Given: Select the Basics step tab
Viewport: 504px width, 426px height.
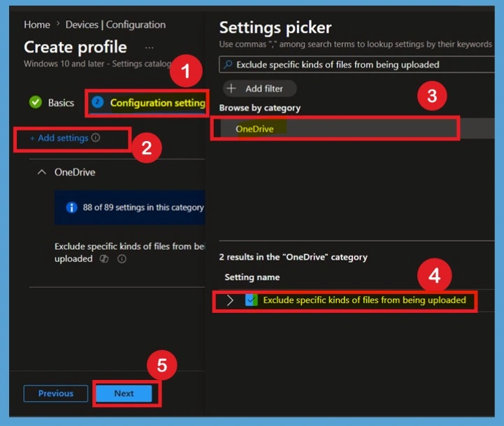Looking at the screenshot, I should coord(61,103).
